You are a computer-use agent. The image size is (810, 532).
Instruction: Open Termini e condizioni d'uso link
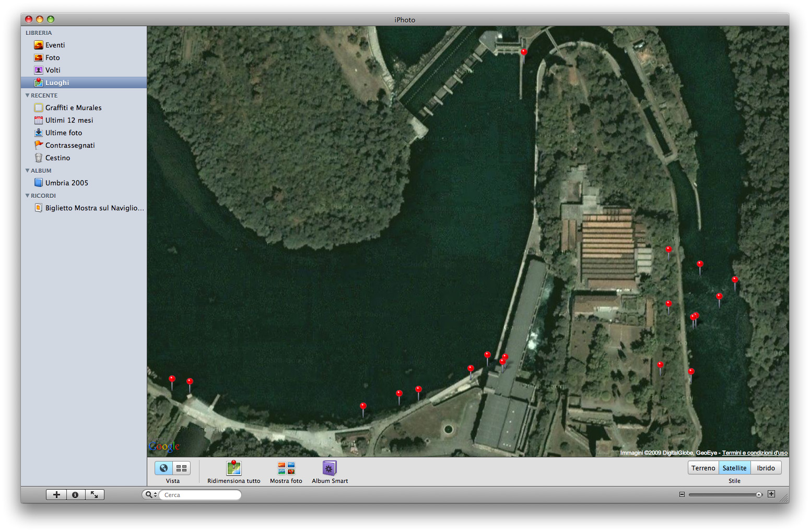755,453
